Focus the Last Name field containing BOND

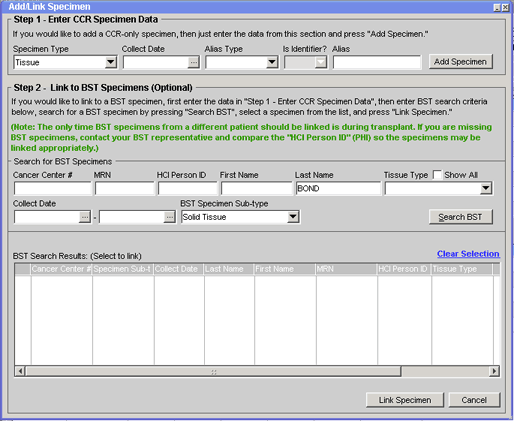pyautogui.click(x=338, y=188)
